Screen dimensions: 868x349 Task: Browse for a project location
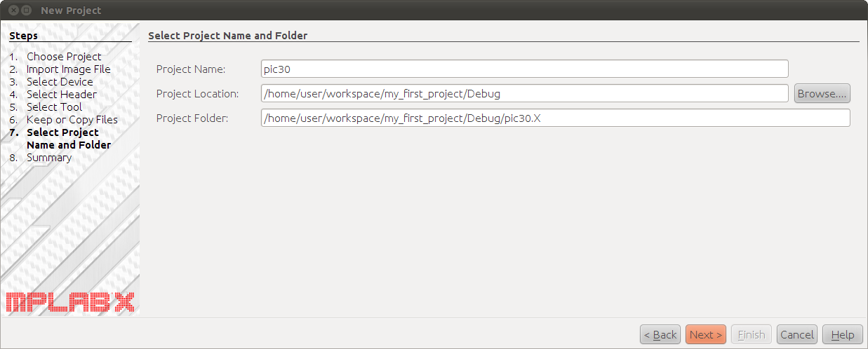[822, 93]
